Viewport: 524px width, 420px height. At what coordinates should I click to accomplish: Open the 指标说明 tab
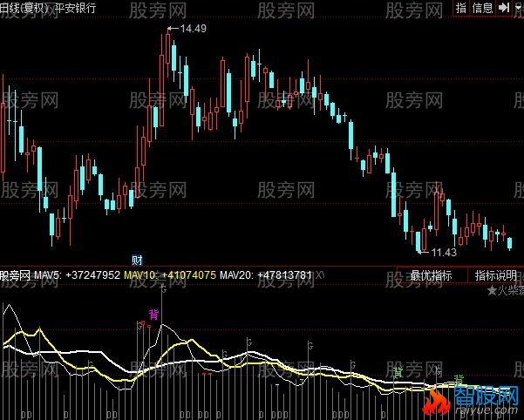click(x=496, y=275)
